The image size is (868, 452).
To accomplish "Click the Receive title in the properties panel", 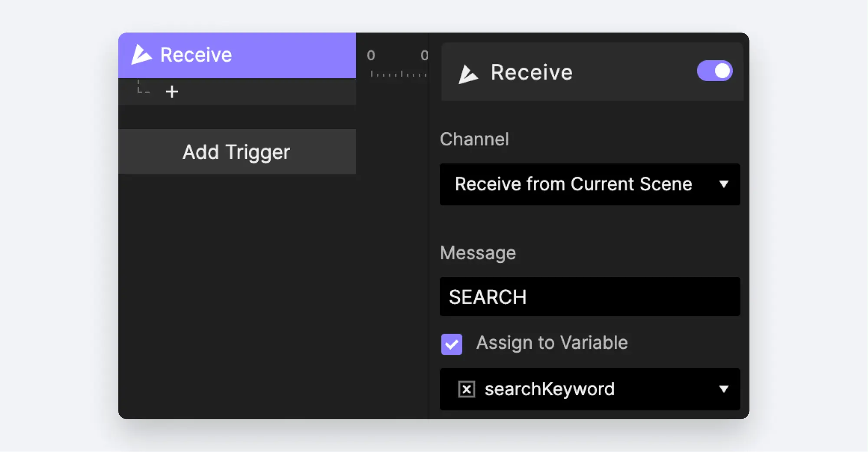I will coord(531,72).
